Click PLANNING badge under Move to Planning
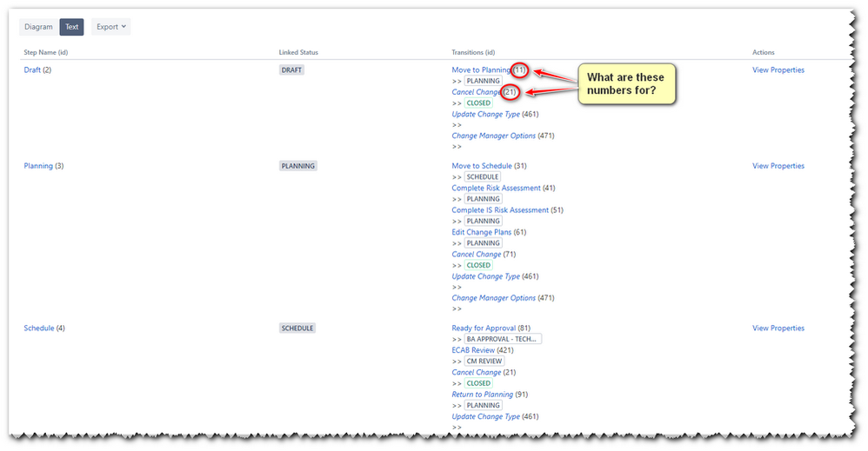This screenshot has width=868, height=451. [x=484, y=81]
